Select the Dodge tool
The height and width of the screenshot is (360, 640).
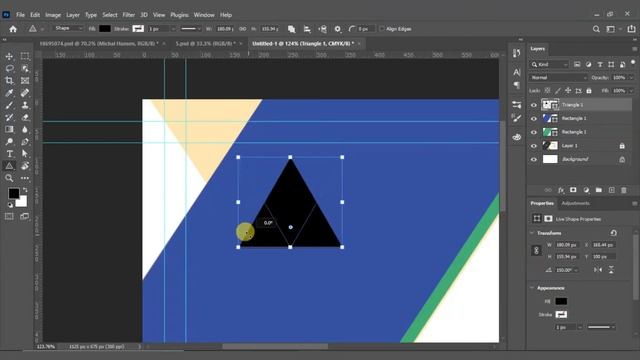[x=9, y=142]
